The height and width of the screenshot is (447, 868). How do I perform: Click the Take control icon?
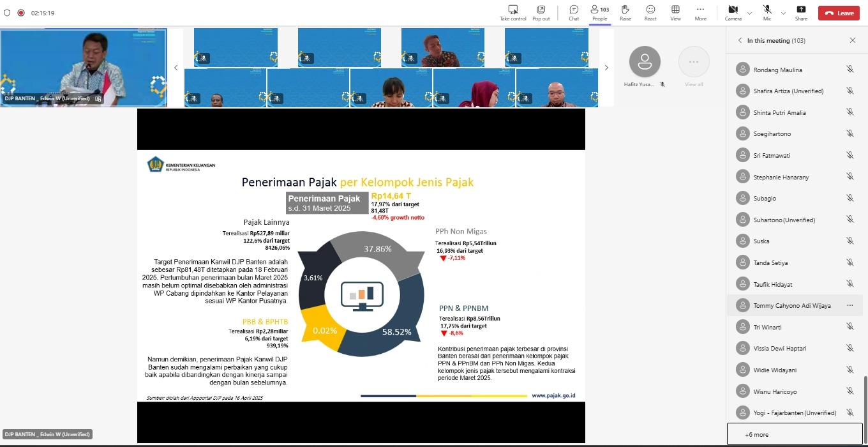click(x=513, y=10)
